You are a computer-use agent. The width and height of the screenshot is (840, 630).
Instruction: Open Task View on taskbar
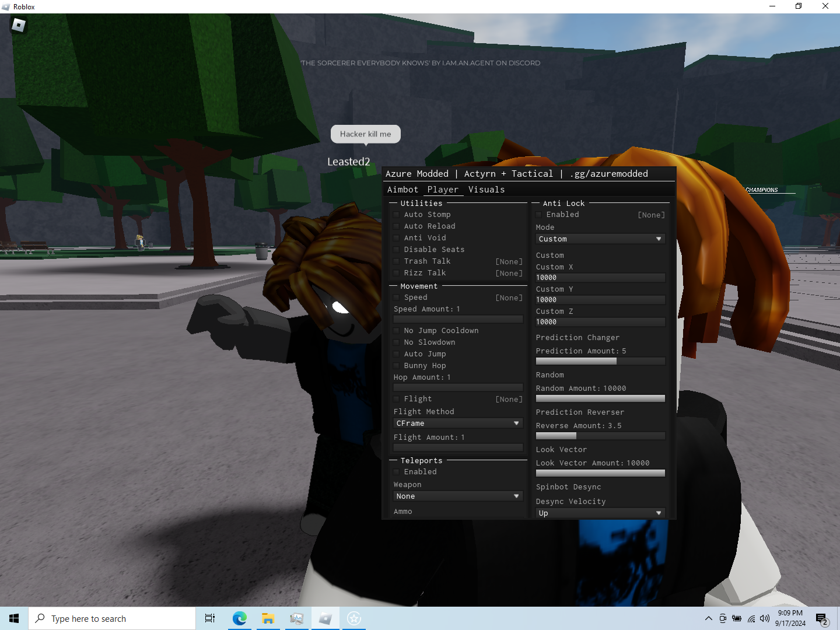[x=210, y=618]
